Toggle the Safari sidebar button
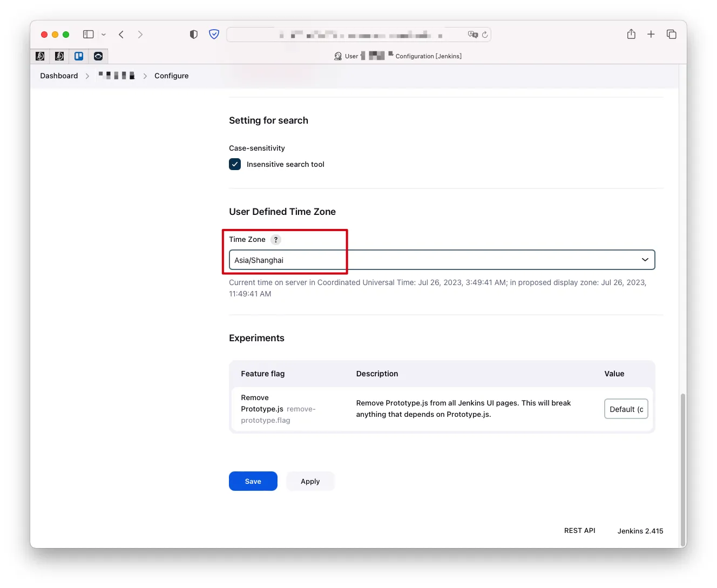The image size is (717, 588). click(89, 34)
